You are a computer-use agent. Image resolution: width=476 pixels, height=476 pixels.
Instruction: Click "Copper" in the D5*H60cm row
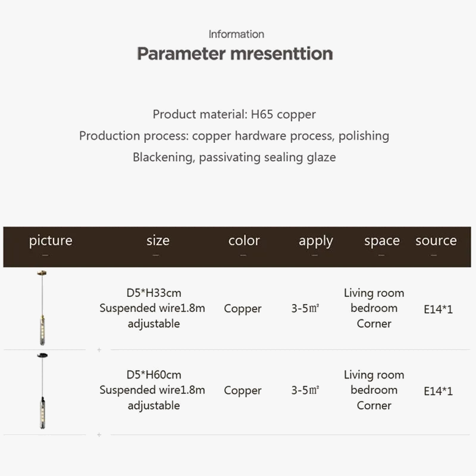(243, 391)
